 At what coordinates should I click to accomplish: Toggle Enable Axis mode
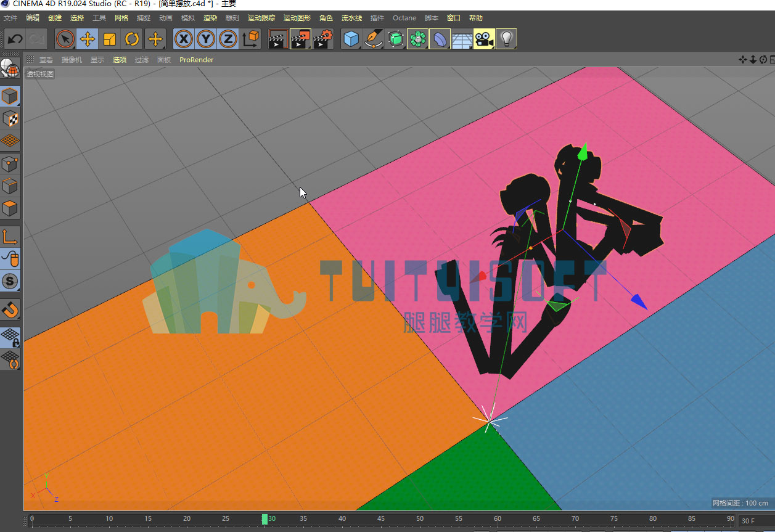10,236
